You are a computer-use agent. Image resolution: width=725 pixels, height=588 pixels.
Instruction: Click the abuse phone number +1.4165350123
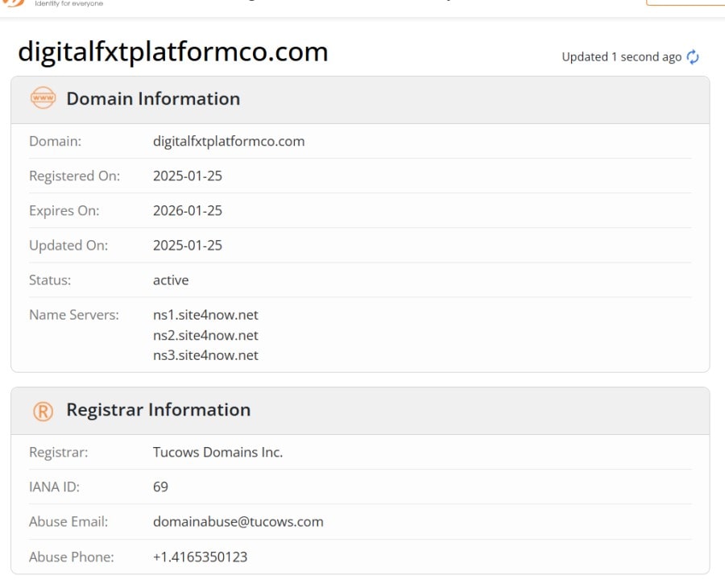click(201, 557)
